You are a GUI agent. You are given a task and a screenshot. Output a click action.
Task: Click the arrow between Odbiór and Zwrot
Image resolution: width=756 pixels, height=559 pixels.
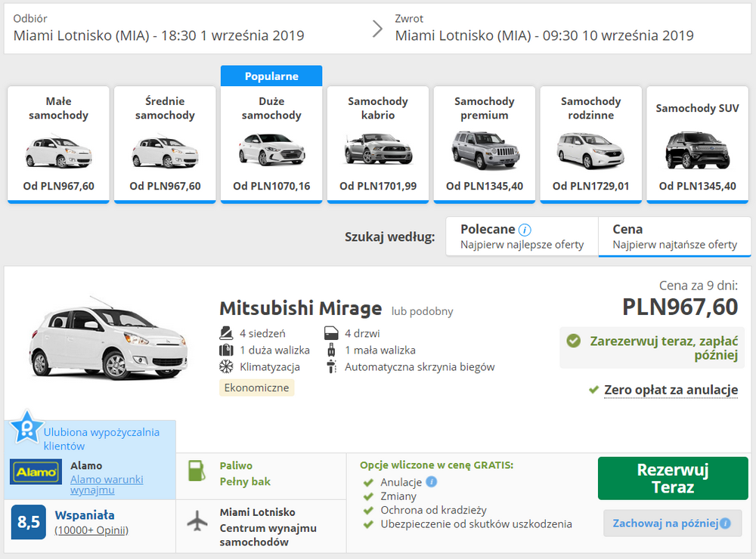pyautogui.click(x=377, y=29)
